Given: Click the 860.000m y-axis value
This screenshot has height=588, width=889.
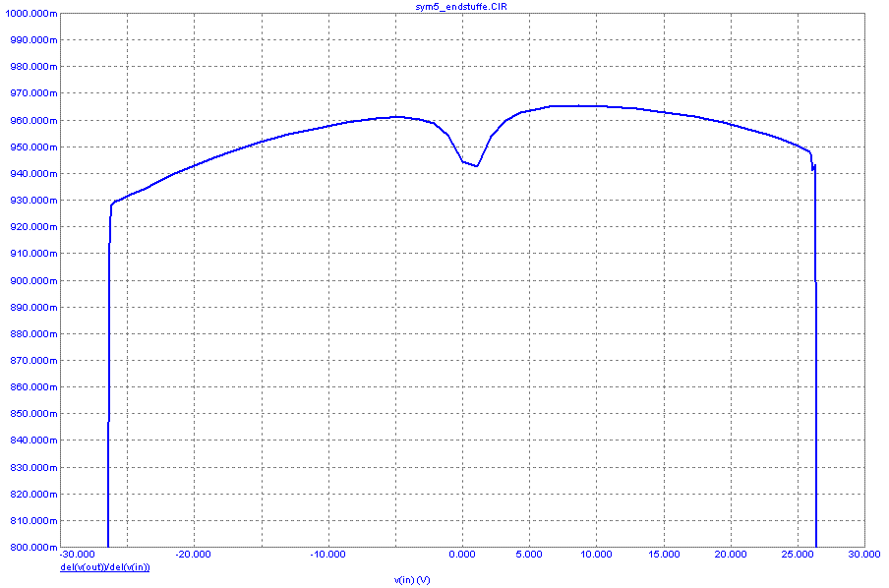Looking at the screenshot, I should coord(34,387).
